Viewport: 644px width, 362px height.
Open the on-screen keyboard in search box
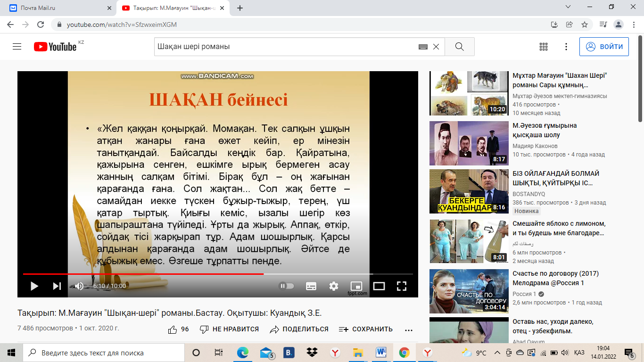click(423, 47)
